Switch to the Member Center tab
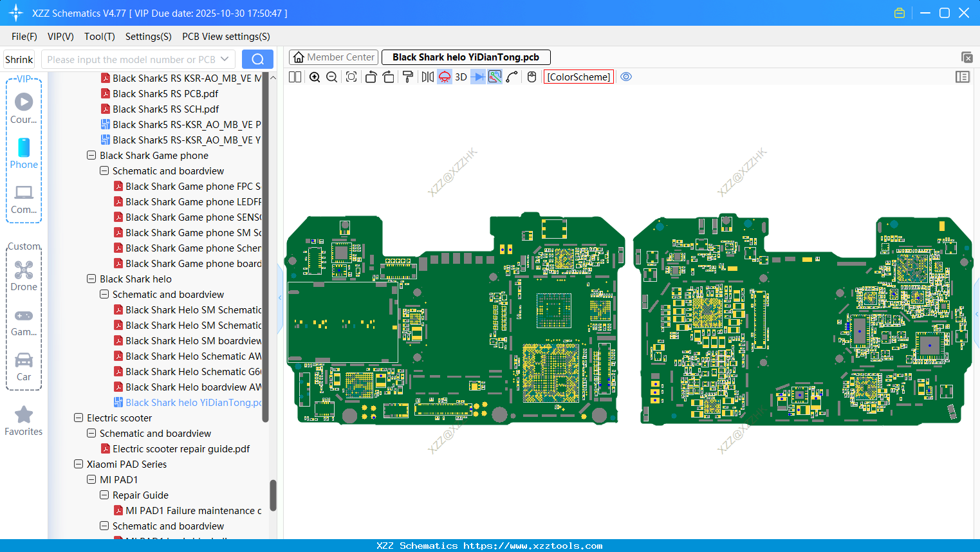 pyautogui.click(x=333, y=57)
